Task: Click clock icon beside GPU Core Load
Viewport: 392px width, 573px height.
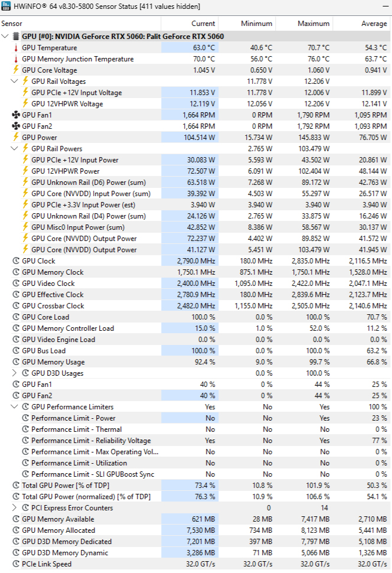Action: click(16, 317)
